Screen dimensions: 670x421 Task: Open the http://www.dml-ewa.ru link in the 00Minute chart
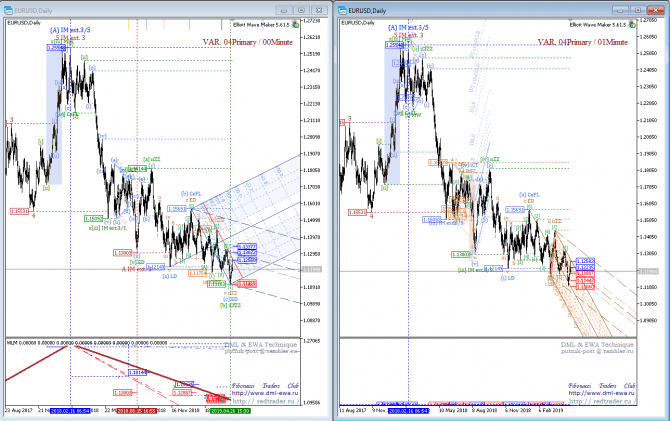[x=265, y=393]
